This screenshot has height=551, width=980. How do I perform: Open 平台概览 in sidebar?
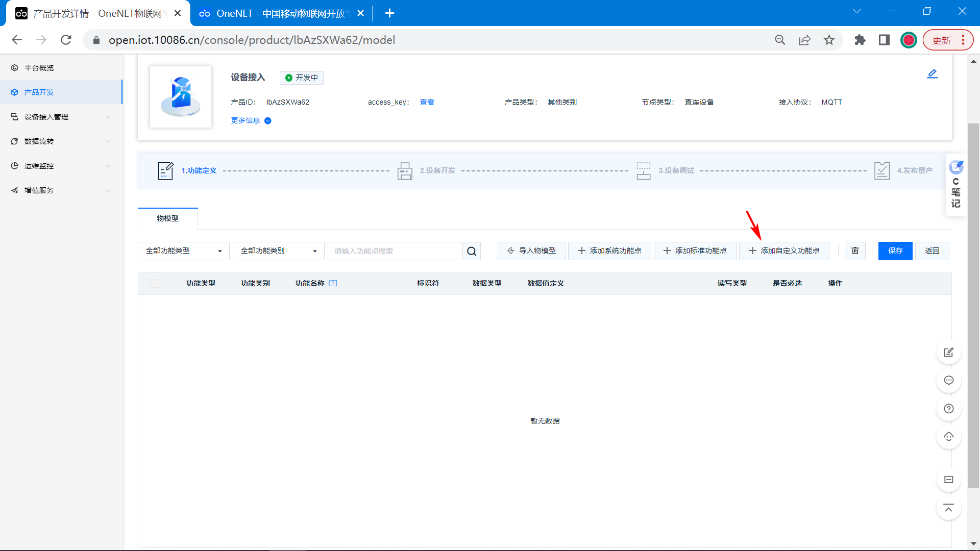point(39,68)
